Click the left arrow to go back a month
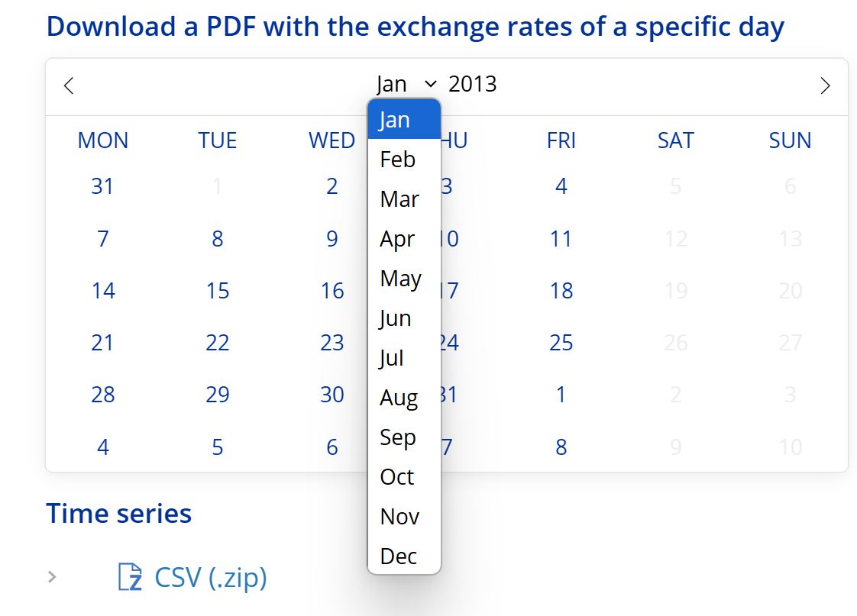Screen dimensions: 857x616 [x=67, y=85]
